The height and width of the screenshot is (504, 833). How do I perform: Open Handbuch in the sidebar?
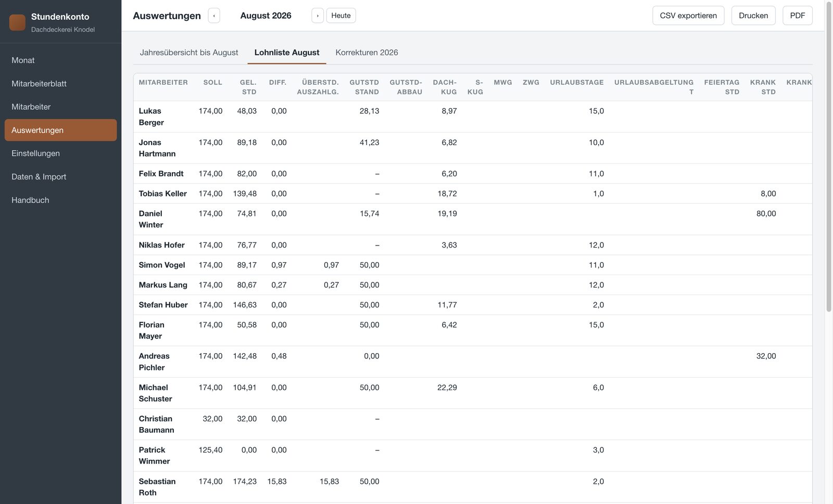(x=60, y=200)
